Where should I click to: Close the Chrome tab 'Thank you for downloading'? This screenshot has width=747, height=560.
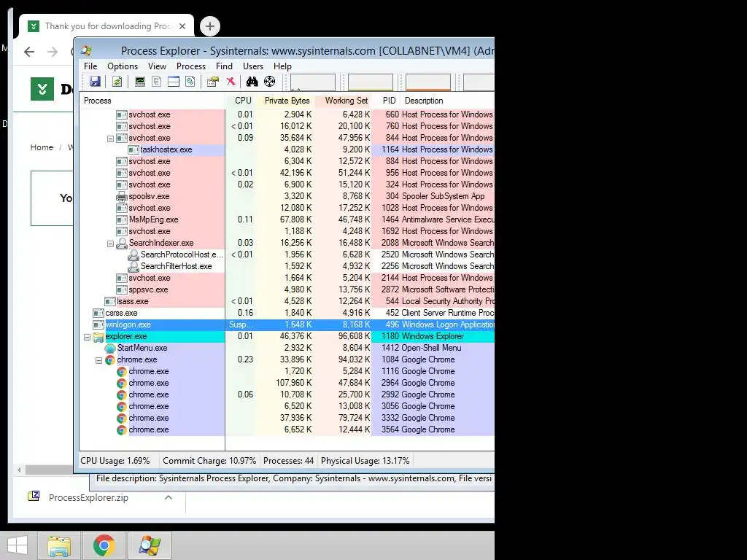[182, 26]
